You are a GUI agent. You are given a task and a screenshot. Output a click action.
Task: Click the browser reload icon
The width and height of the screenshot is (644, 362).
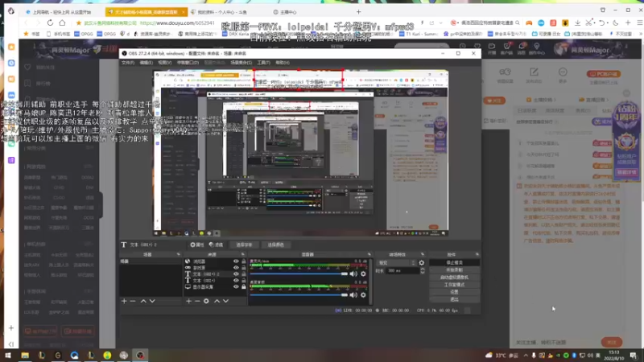(50, 23)
